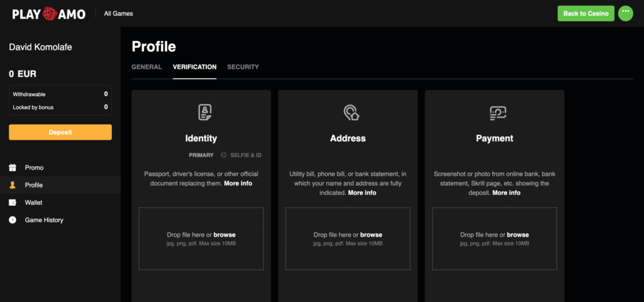The width and height of the screenshot is (644, 302).
Task: Open More info under Payment
Action: point(506,193)
